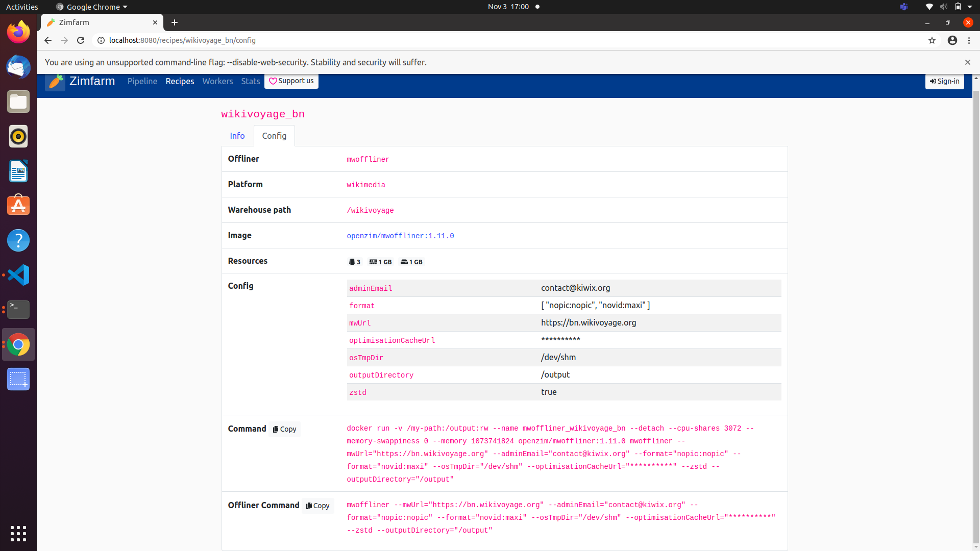Dismiss the unsupported flag warning
Viewport: 980px width, 551px height.
pyautogui.click(x=967, y=62)
